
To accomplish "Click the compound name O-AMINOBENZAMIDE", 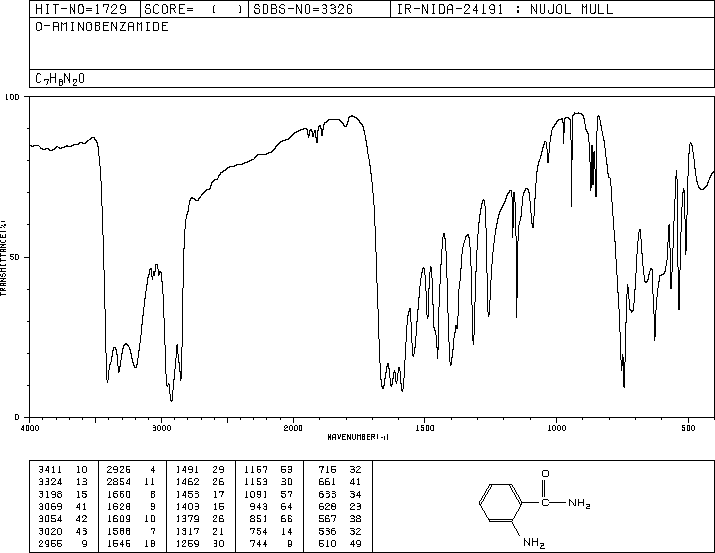I will (x=102, y=27).
